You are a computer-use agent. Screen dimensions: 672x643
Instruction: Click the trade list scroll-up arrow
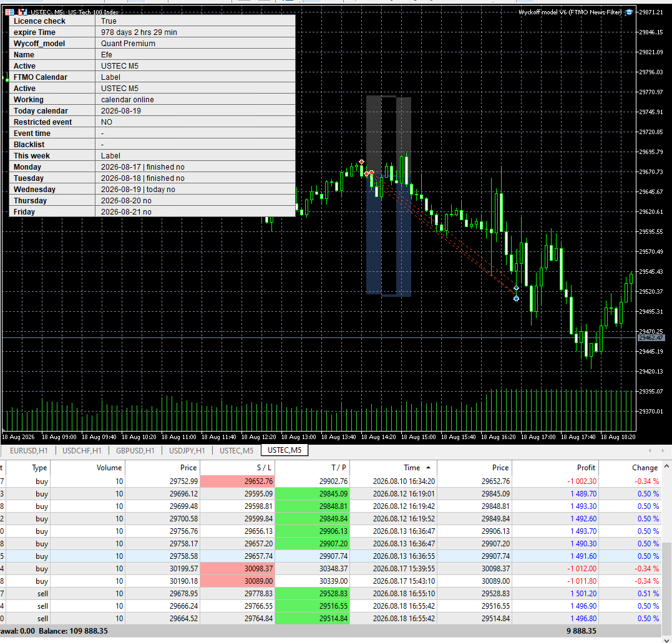click(x=666, y=466)
